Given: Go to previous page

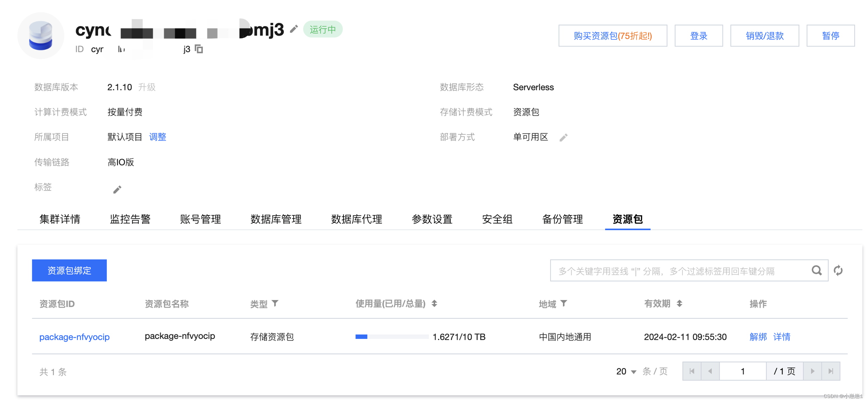Looking at the screenshot, I should [710, 371].
